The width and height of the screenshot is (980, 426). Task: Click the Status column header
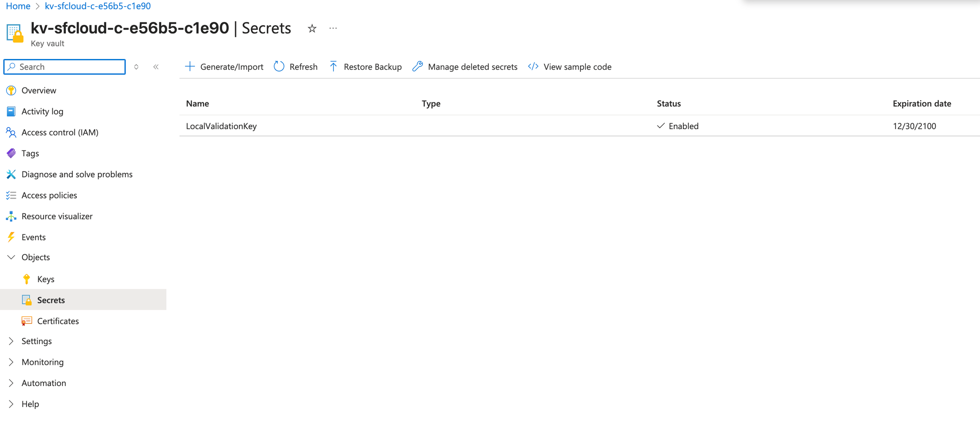(x=669, y=104)
